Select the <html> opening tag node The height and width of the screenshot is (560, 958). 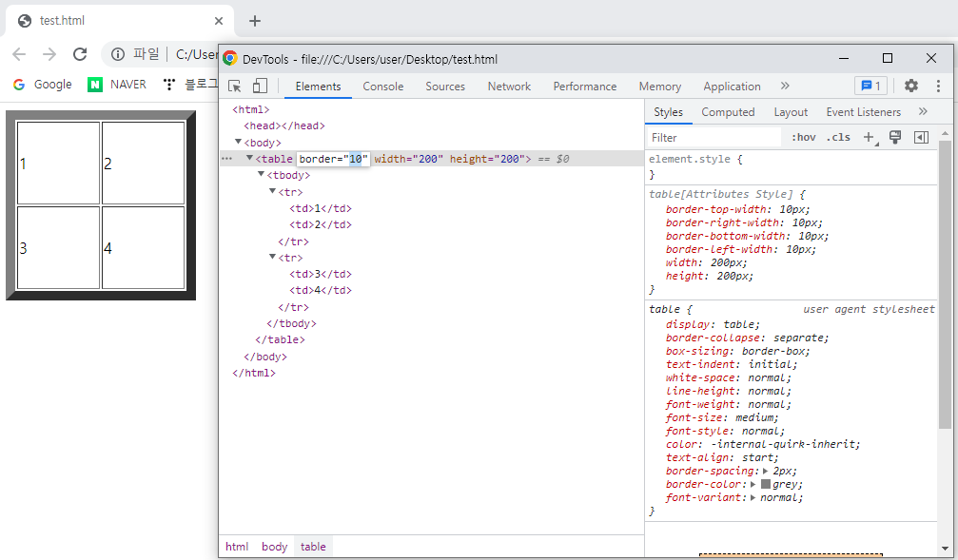tap(251, 110)
